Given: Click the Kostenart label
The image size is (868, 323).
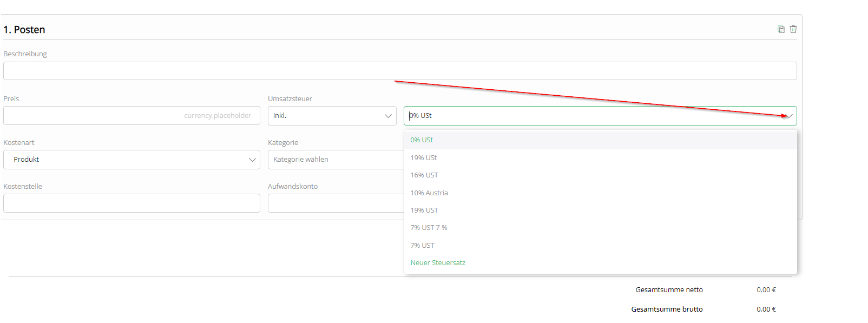Looking at the screenshot, I should [x=19, y=143].
